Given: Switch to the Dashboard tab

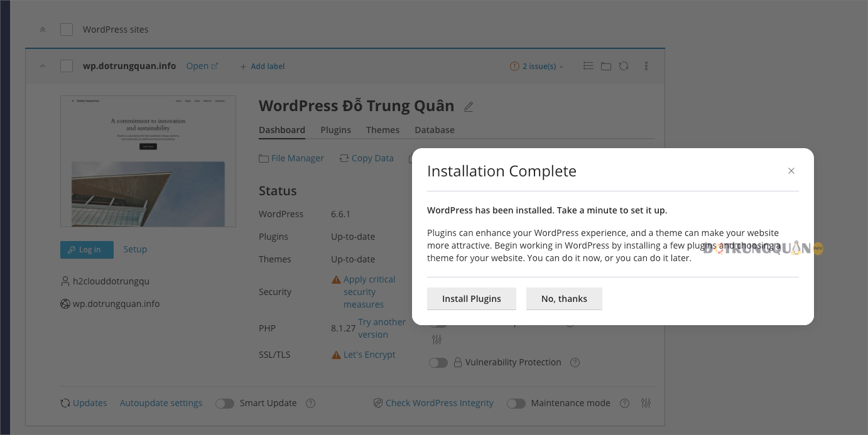Looking at the screenshot, I should click(x=282, y=130).
